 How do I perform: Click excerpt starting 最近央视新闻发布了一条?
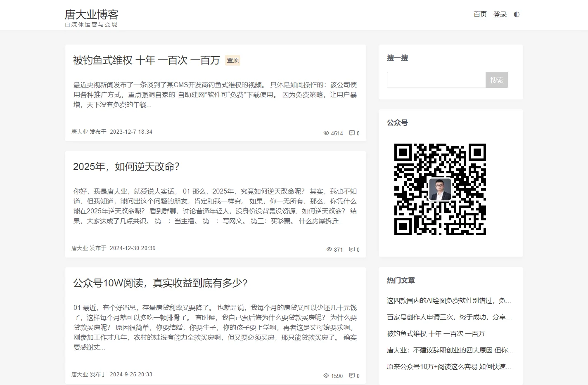(x=215, y=95)
